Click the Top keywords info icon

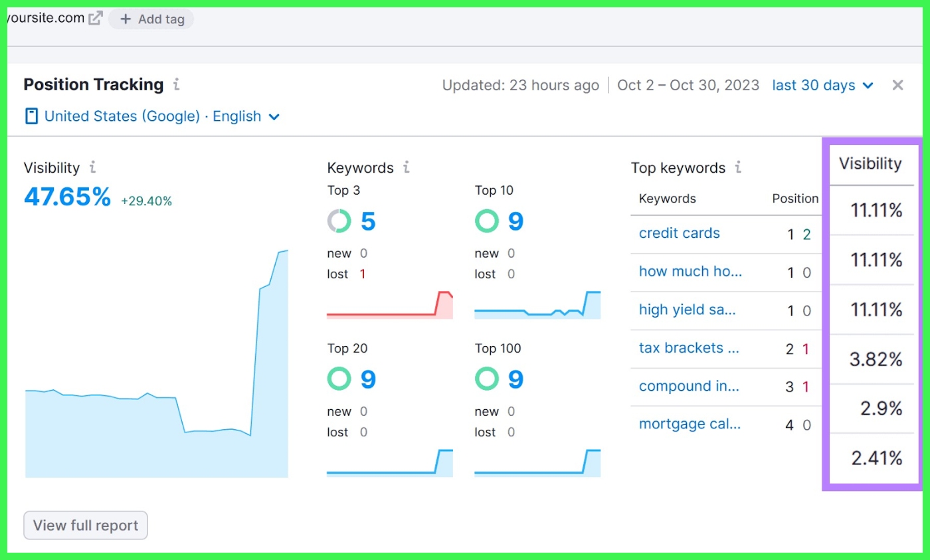(x=738, y=168)
